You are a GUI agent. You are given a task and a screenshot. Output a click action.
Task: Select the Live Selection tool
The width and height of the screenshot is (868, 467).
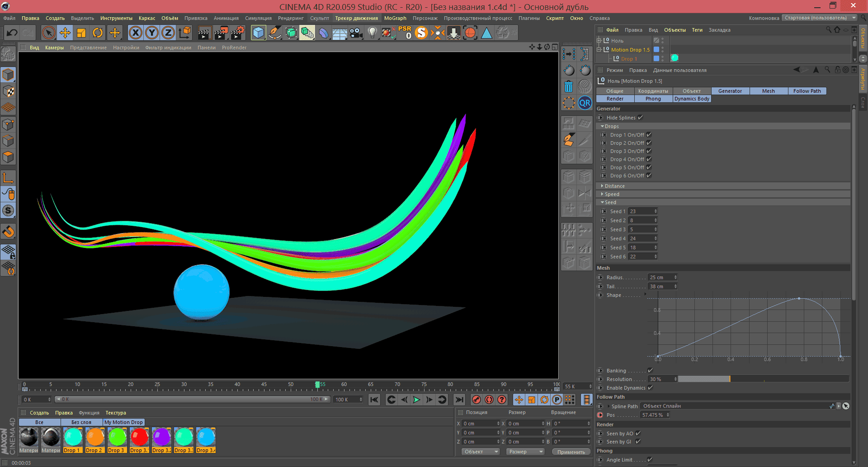pos(48,33)
